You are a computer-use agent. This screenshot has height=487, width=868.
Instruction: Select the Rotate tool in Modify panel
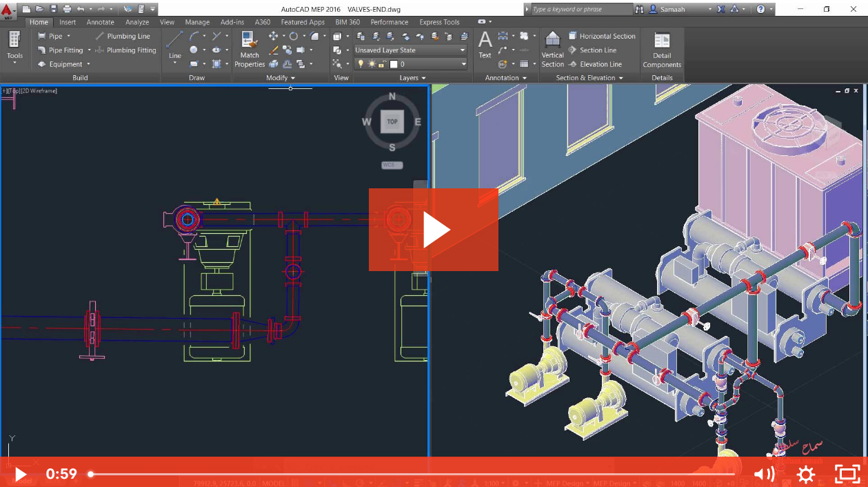pos(294,36)
